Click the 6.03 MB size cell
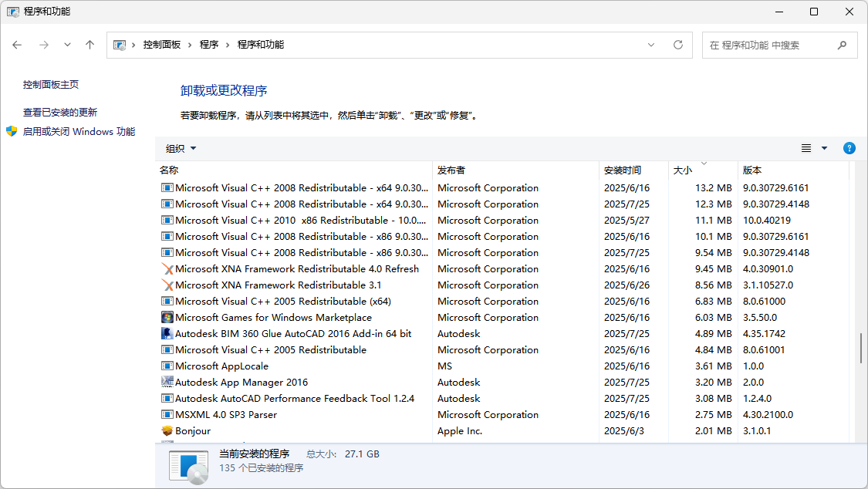This screenshot has width=868, height=489. click(714, 318)
